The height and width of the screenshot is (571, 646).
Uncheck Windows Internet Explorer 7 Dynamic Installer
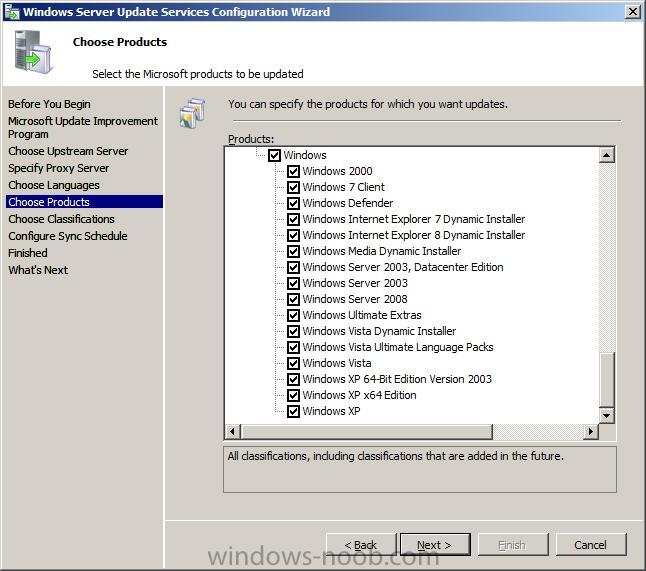pos(293,219)
